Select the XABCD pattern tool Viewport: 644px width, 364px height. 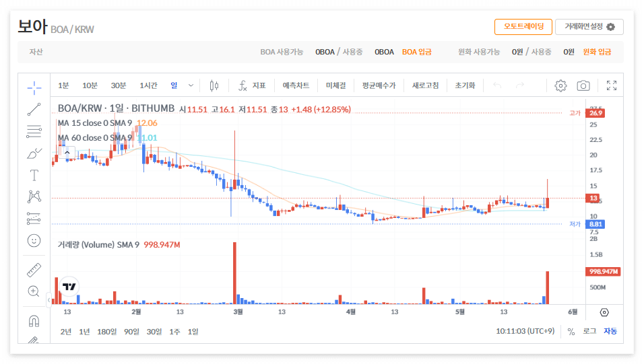point(34,196)
